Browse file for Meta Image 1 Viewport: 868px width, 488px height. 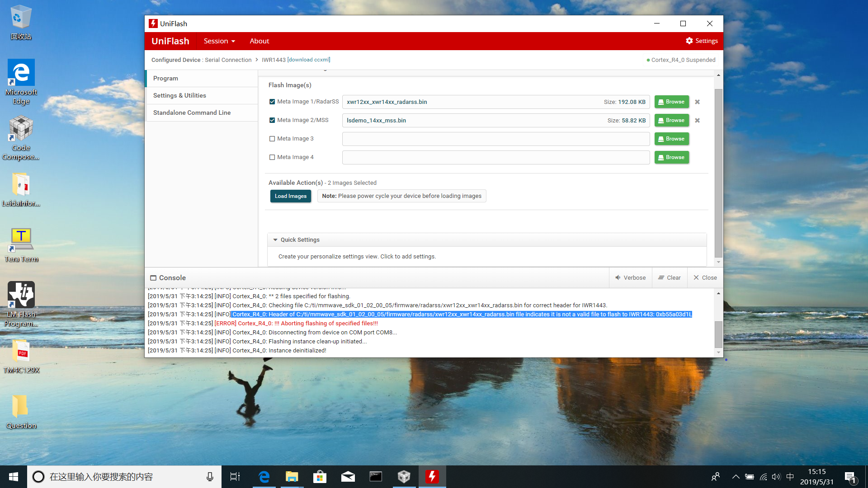tap(671, 102)
